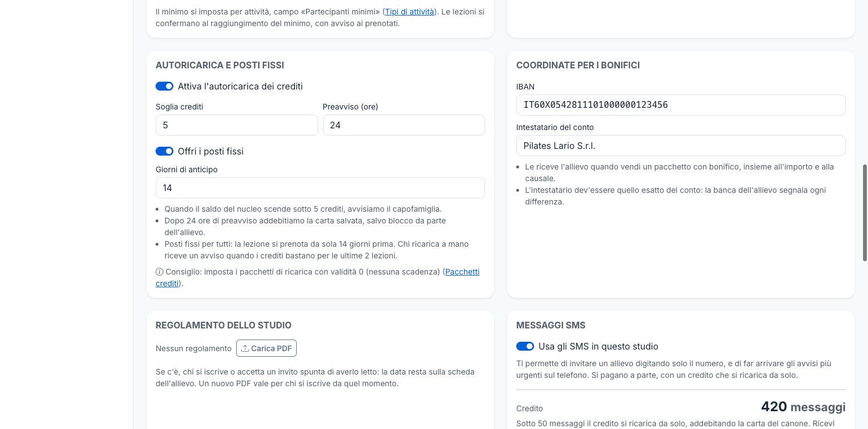Select the Preavviso (ore) input box
The width and height of the screenshot is (868, 429).
tap(404, 125)
